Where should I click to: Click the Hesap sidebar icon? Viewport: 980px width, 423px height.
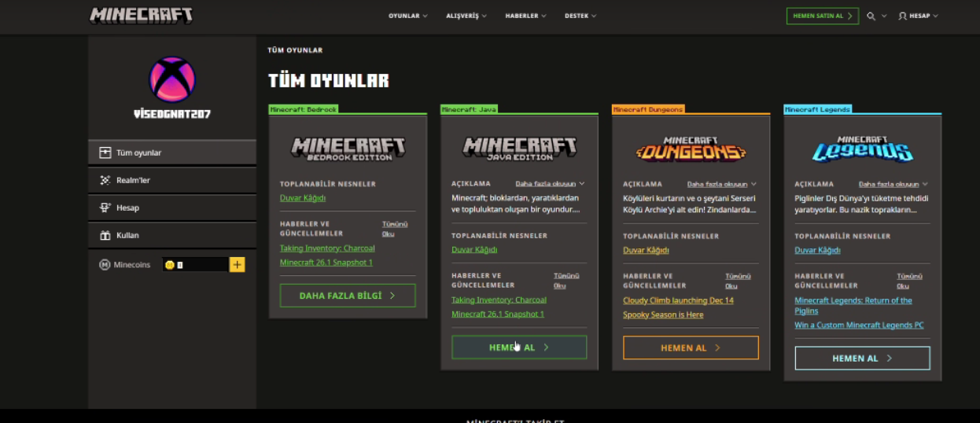[x=105, y=208]
